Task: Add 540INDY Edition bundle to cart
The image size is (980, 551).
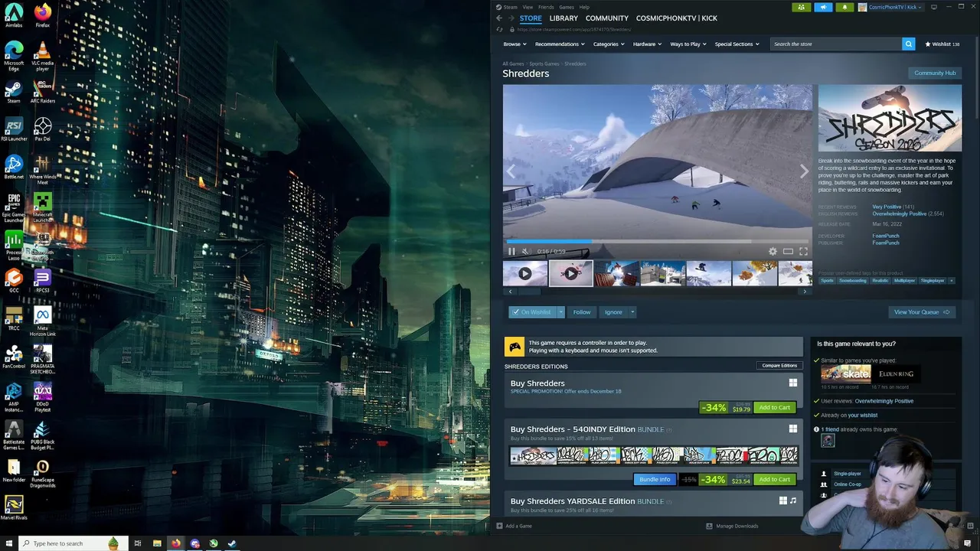Action: tap(774, 480)
